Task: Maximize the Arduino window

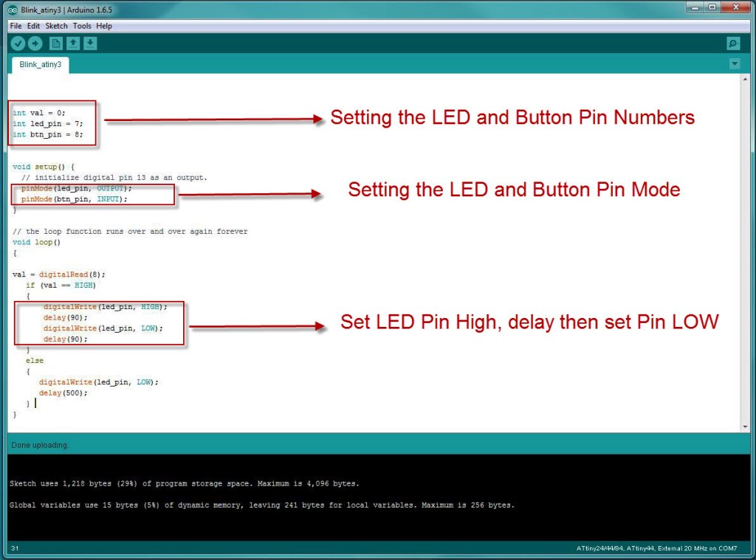Action: click(x=712, y=7)
